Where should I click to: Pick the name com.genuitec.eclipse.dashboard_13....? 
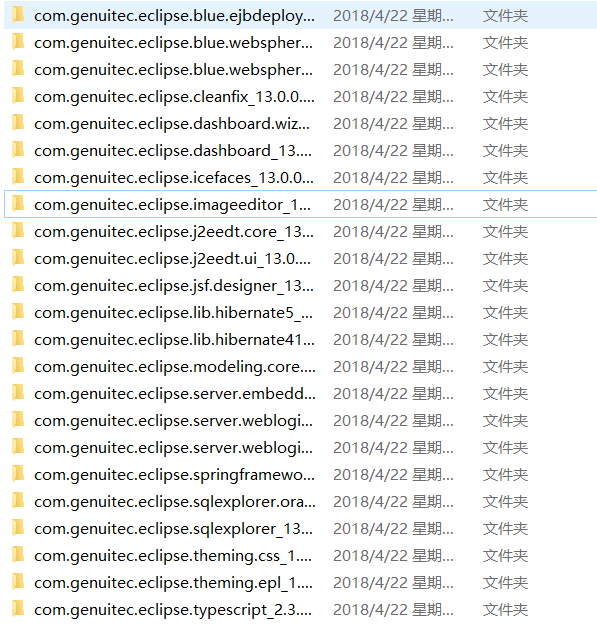[x=173, y=151]
